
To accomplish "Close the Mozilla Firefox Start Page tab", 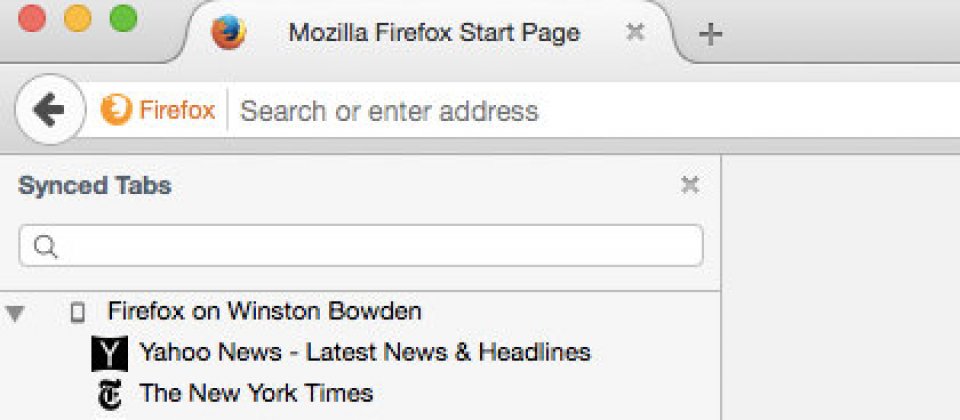I will [x=636, y=32].
